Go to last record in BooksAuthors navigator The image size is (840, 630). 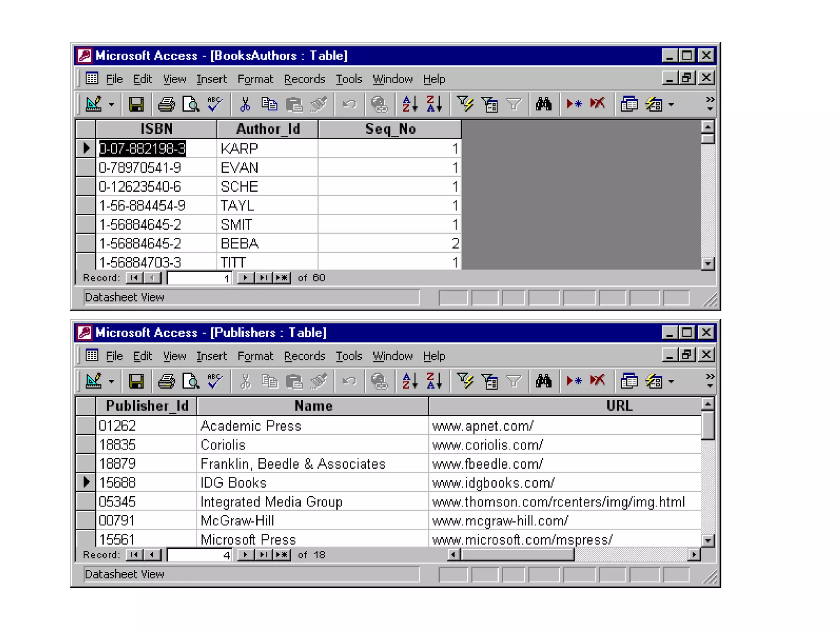click(263, 278)
